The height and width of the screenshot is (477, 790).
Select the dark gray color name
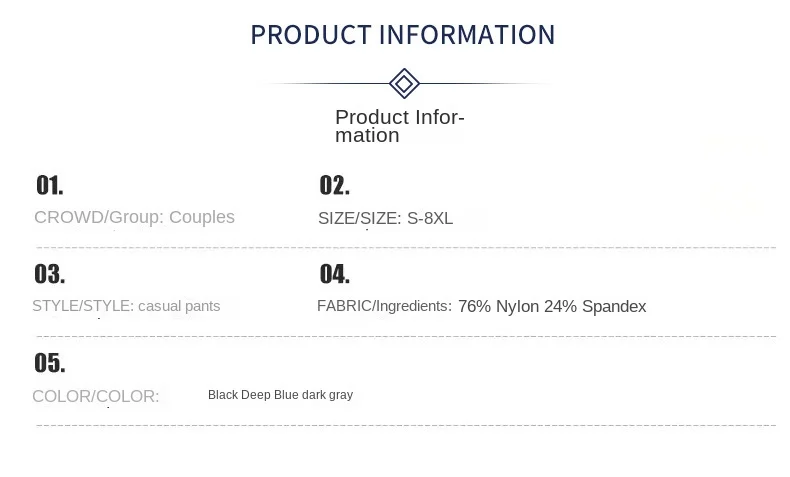coord(328,395)
